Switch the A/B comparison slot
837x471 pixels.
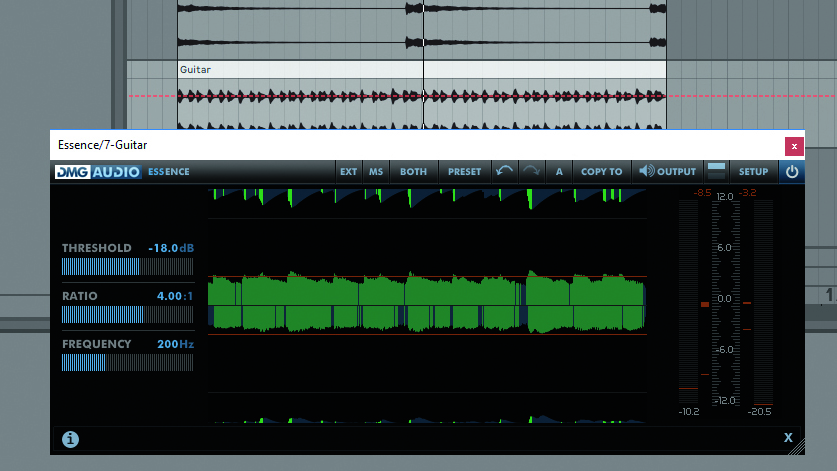coord(559,171)
